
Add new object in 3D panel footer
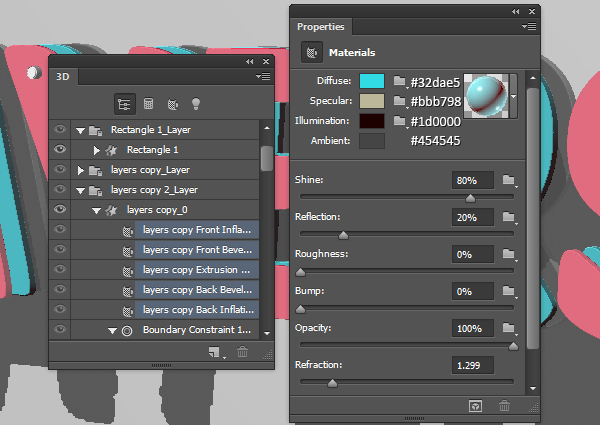(x=215, y=352)
